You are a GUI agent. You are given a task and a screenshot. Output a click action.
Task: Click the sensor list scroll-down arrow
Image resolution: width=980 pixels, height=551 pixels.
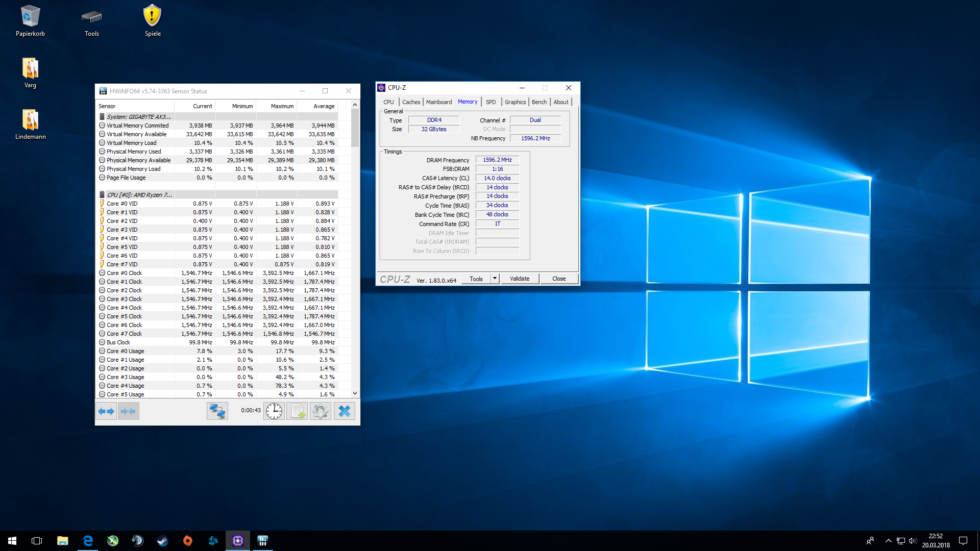tap(355, 393)
